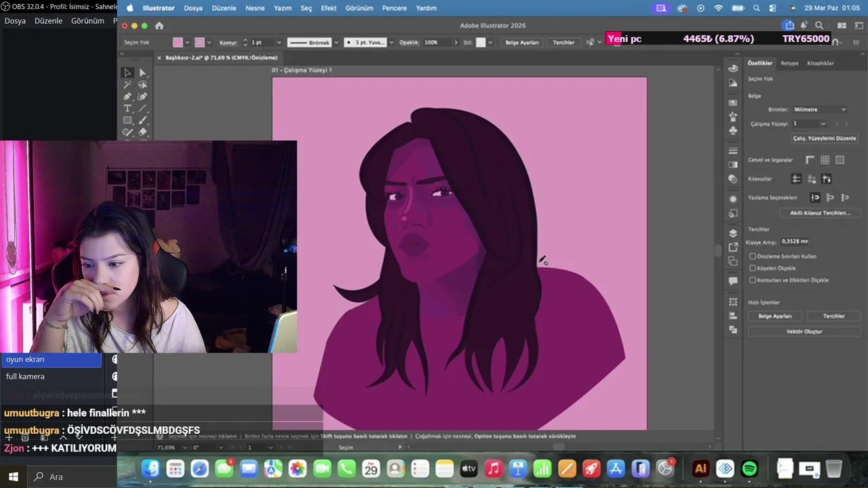868x488 pixels.
Task: Select the Lasso tool
Action: [x=142, y=85]
